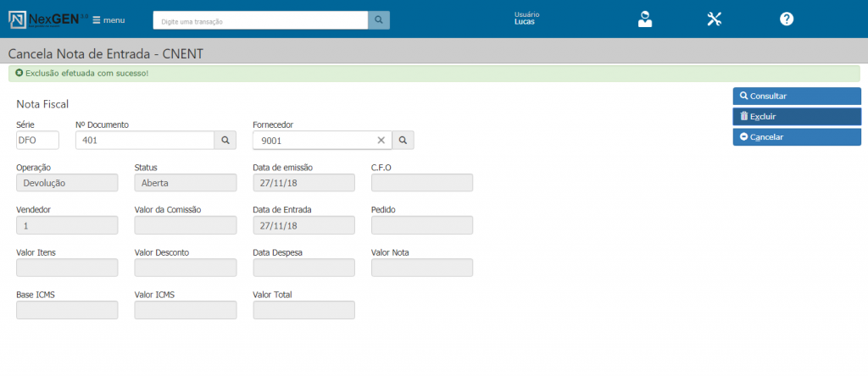Screen dimensions: 868x376
Task: Click the transaction search magnifier button
Action: pyautogui.click(x=379, y=19)
